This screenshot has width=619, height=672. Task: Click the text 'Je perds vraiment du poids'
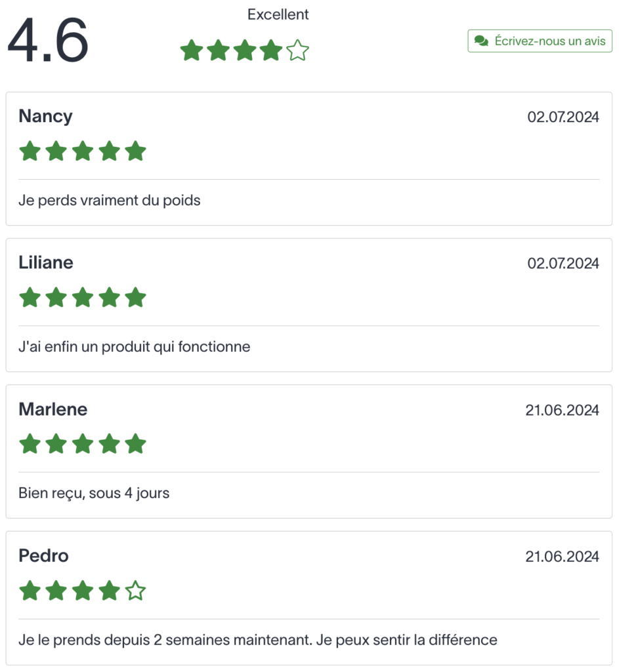(x=110, y=201)
